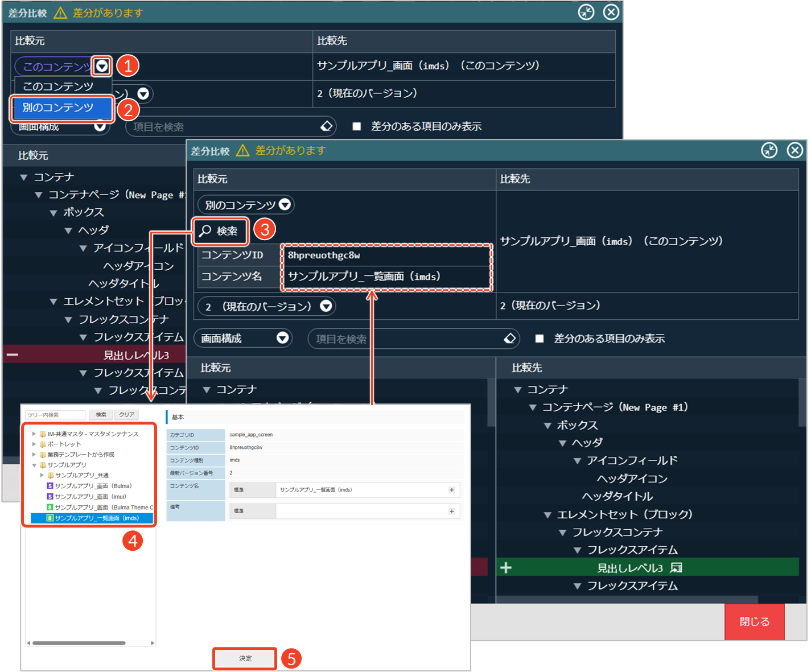
Task: Choose このコンテンツ option in the open dropdown list
Action: pyautogui.click(x=59, y=86)
